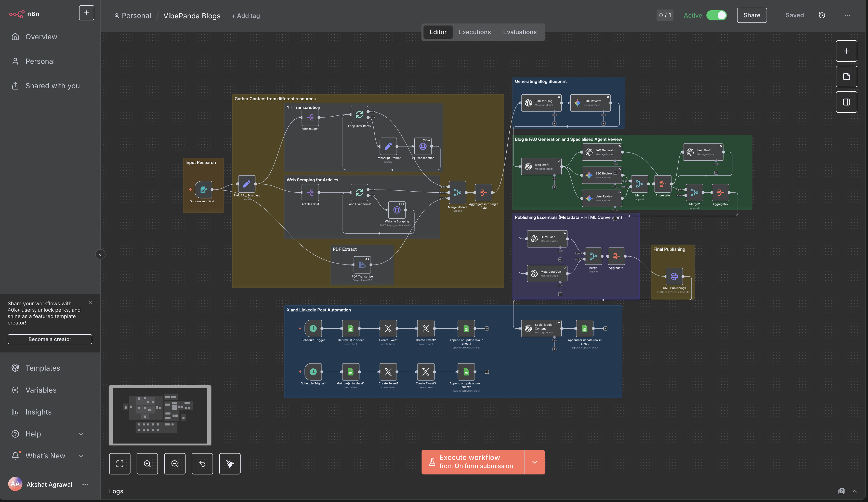868x502 pixels.
Task: Click the workflow minimap thumbnail
Action: point(160,415)
